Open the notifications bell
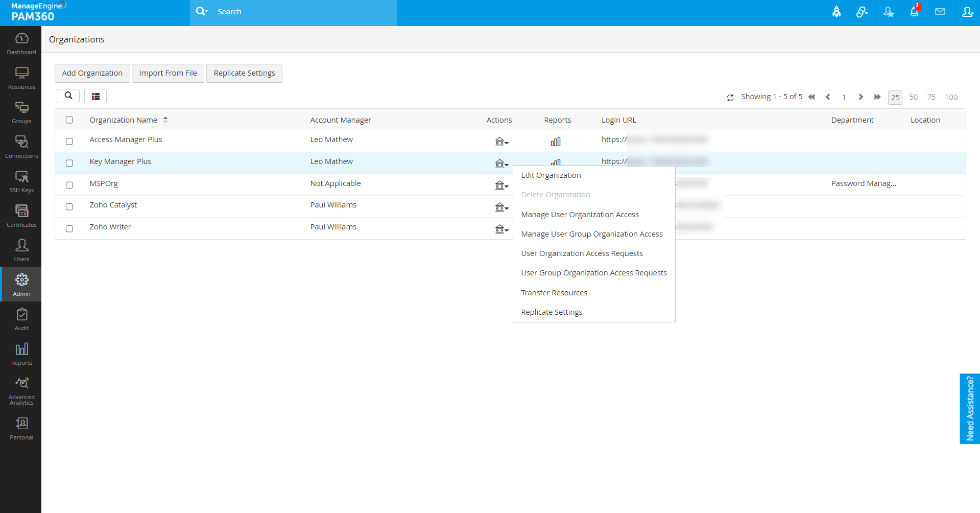980x513 pixels. coord(915,11)
